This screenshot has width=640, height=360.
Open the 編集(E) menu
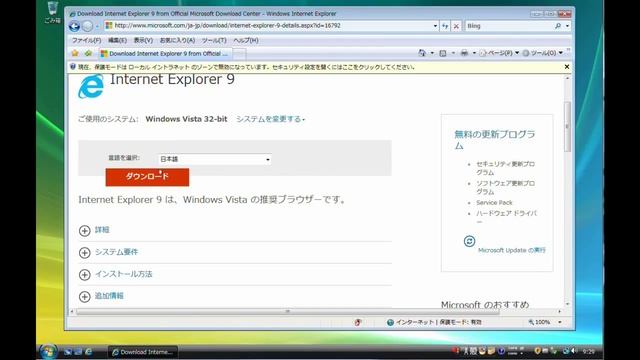click(117, 40)
